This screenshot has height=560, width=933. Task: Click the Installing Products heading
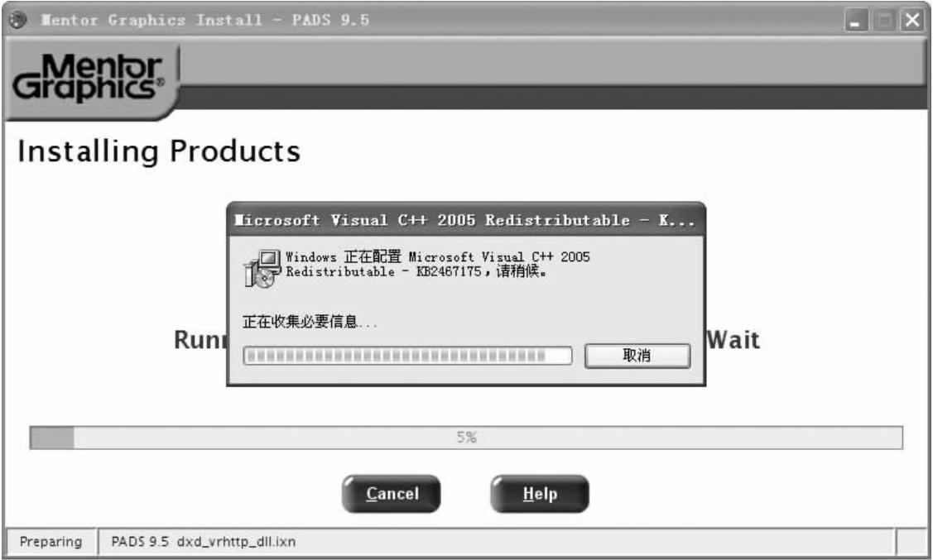[x=159, y=151]
